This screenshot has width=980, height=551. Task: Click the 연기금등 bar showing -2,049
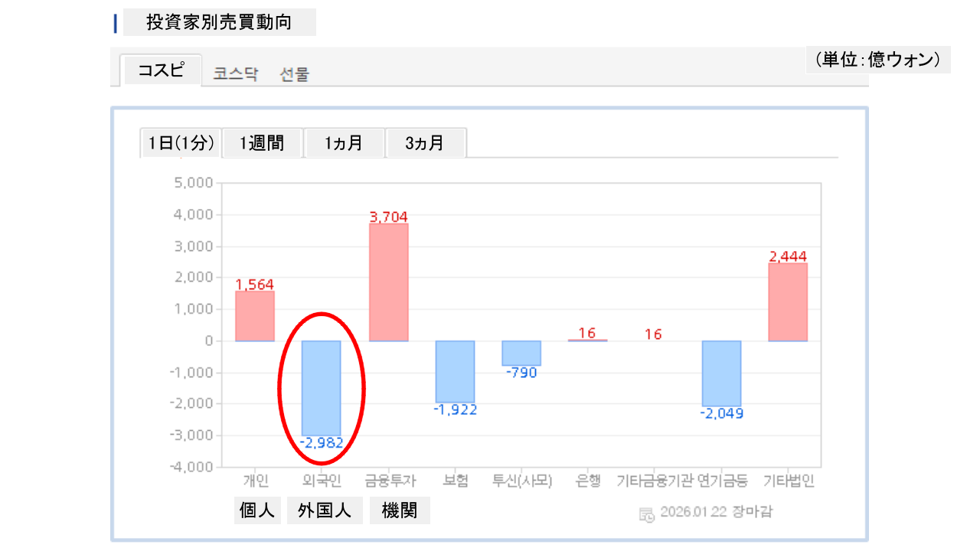[721, 373]
